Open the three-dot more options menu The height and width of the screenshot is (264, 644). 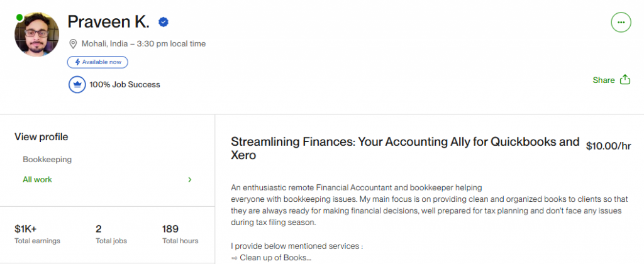click(621, 22)
